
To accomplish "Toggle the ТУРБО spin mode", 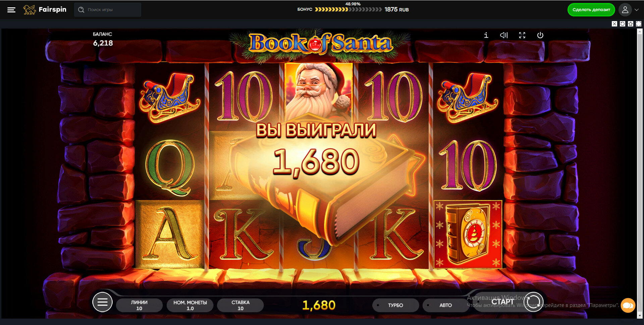I will [x=395, y=305].
